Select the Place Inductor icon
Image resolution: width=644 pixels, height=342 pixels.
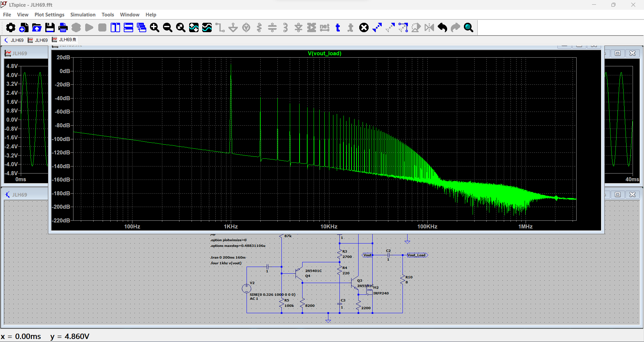coord(285,27)
